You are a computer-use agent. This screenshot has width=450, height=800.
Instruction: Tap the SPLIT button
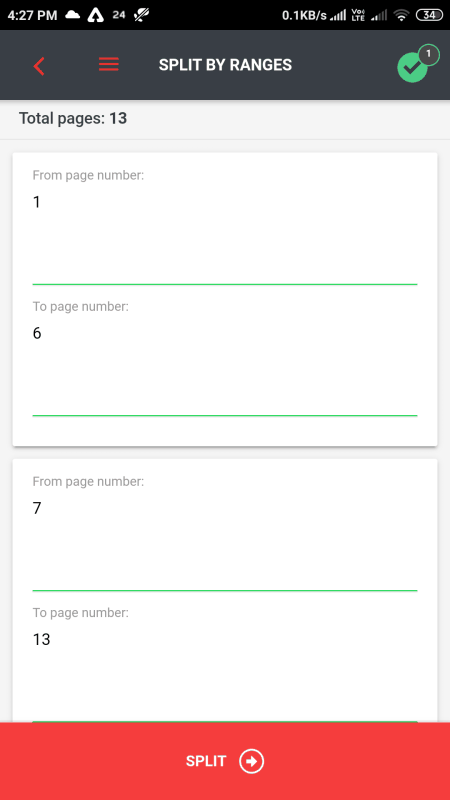[225, 761]
